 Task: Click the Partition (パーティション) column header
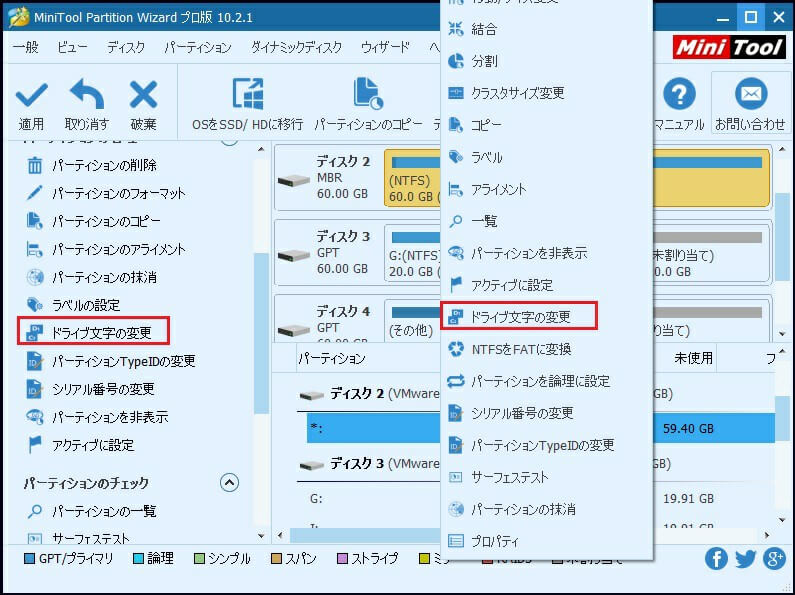coord(332,358)
